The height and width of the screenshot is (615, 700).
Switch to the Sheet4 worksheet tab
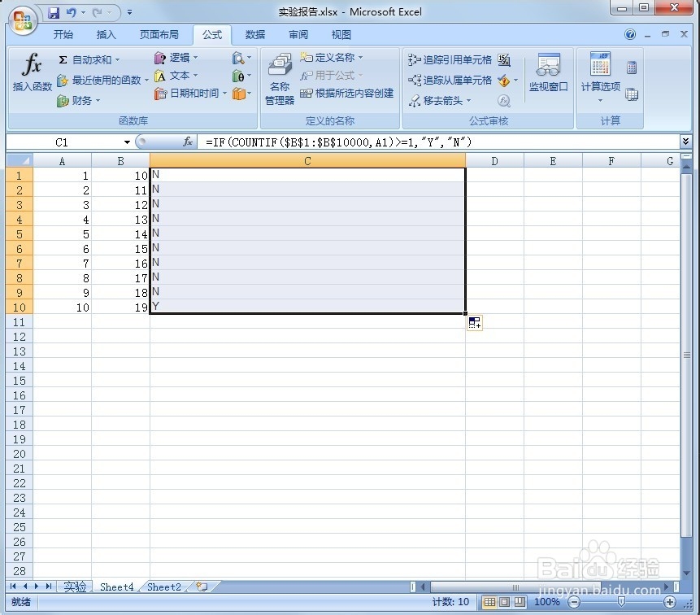point(116,587)
